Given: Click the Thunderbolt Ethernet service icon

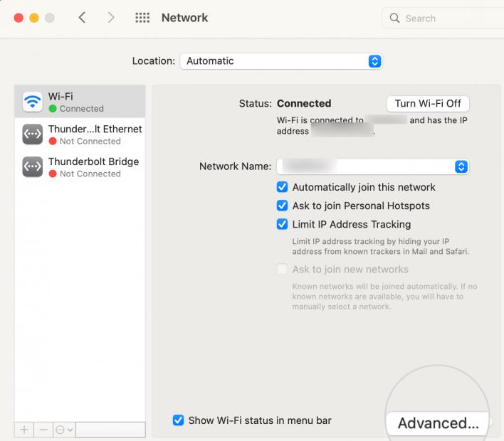Looking at the screenshot, I should (33, 134).
